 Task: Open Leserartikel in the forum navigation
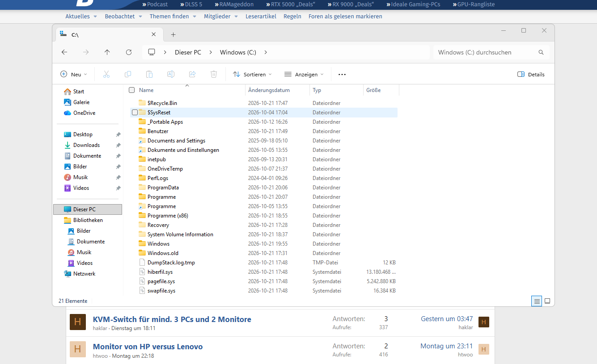pyautogui.click(x=261, y=17)
